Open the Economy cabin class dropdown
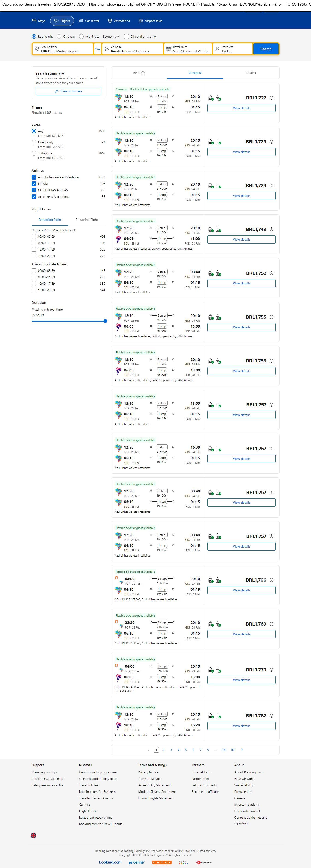Screen dimensions: 311x868 [x=111, y=36]
